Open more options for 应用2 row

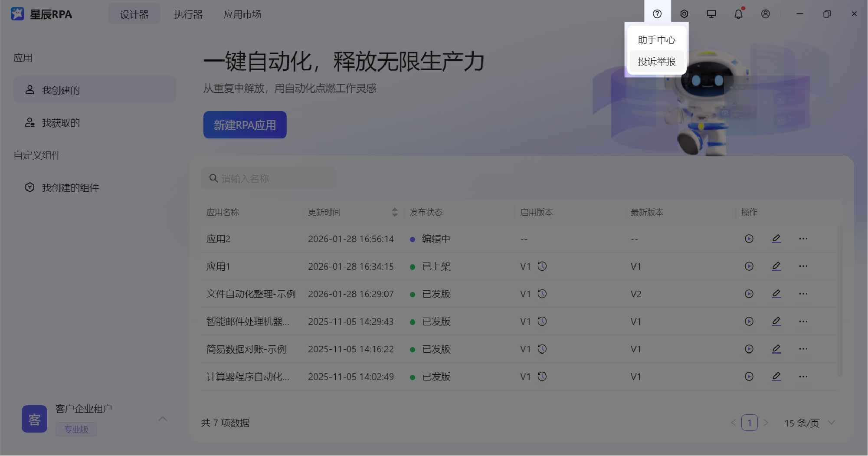[803, 239]
